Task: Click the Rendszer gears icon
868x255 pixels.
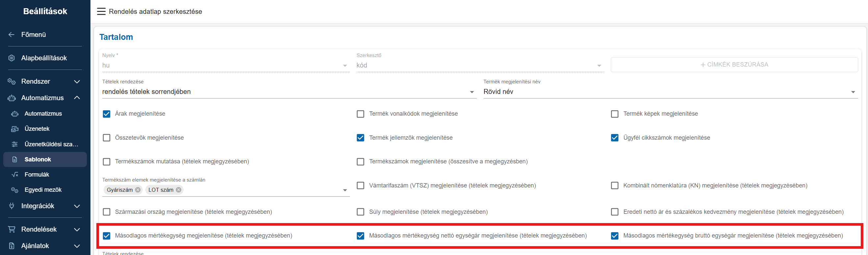Action: click(x=12, y=81)
